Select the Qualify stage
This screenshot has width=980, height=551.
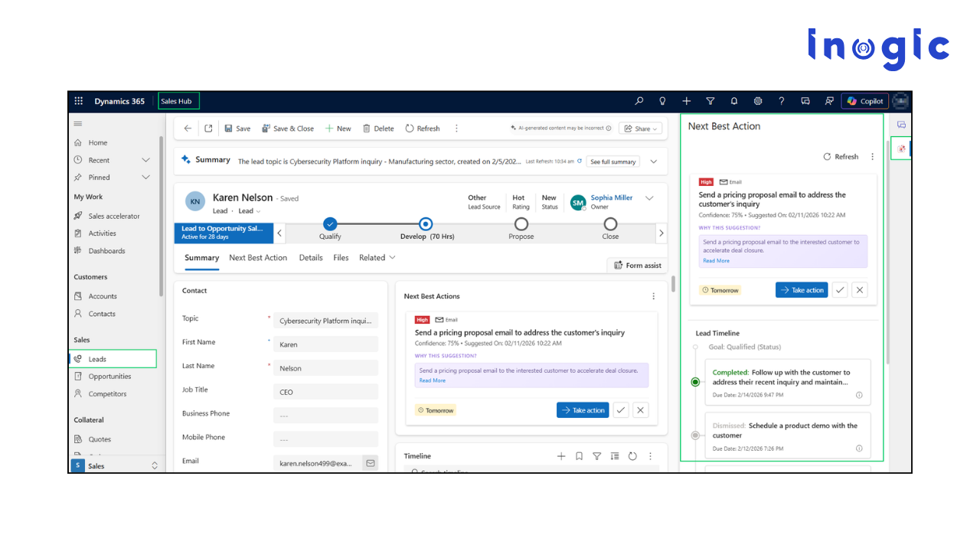330,224
